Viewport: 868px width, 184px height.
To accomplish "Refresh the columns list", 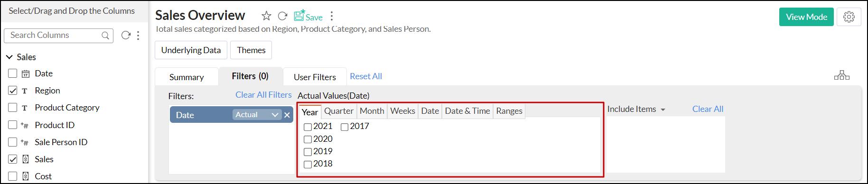I will [x=126, y=35].
